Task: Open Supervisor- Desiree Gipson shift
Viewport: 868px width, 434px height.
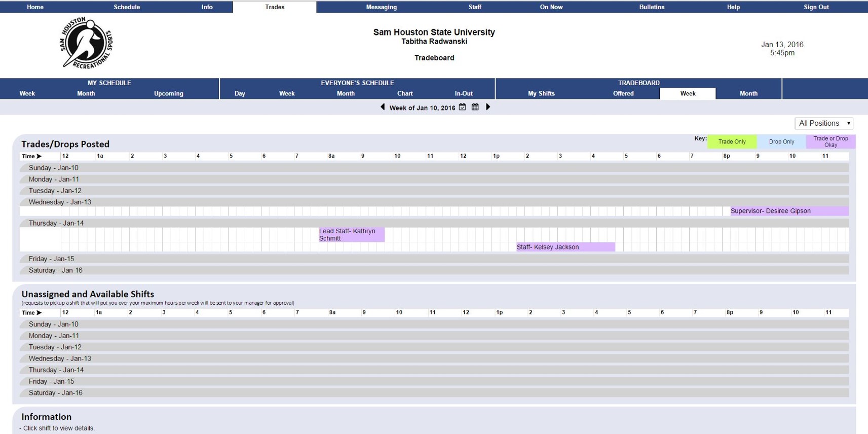Action: click(789, 211)
